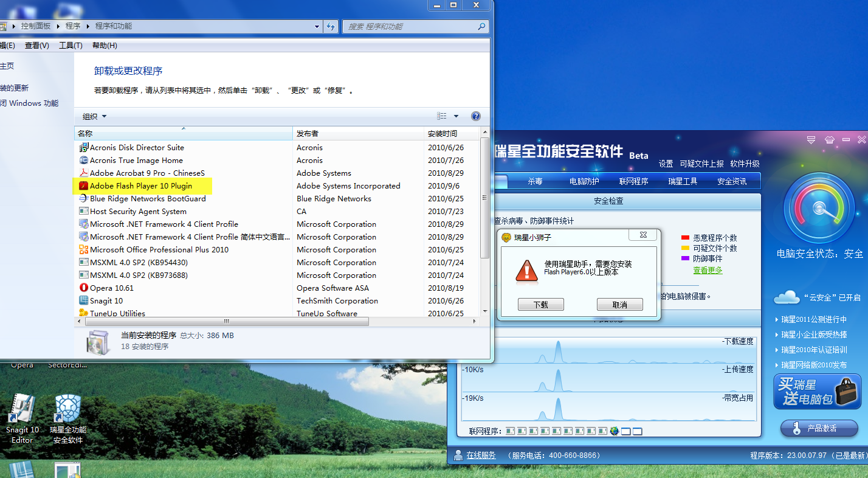Click the 下载 button in the dialog
The width and height of the screenshot is (868, 478).
[541, 305]
